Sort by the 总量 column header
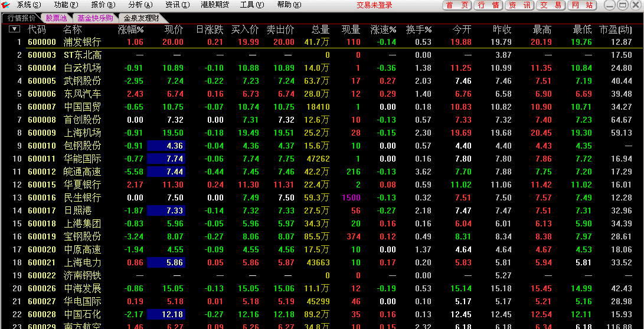644x329 pixels. (x=320, y=29)
